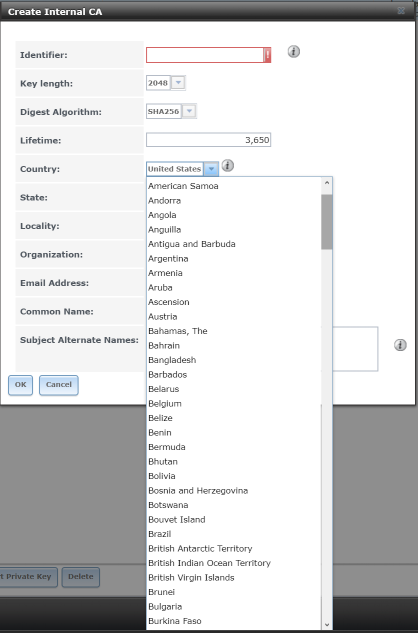The width and height of the screenshot is (418, 633).
Task: Open the Digest Algorithm dropdown arrow
Action: pos(189,111)
